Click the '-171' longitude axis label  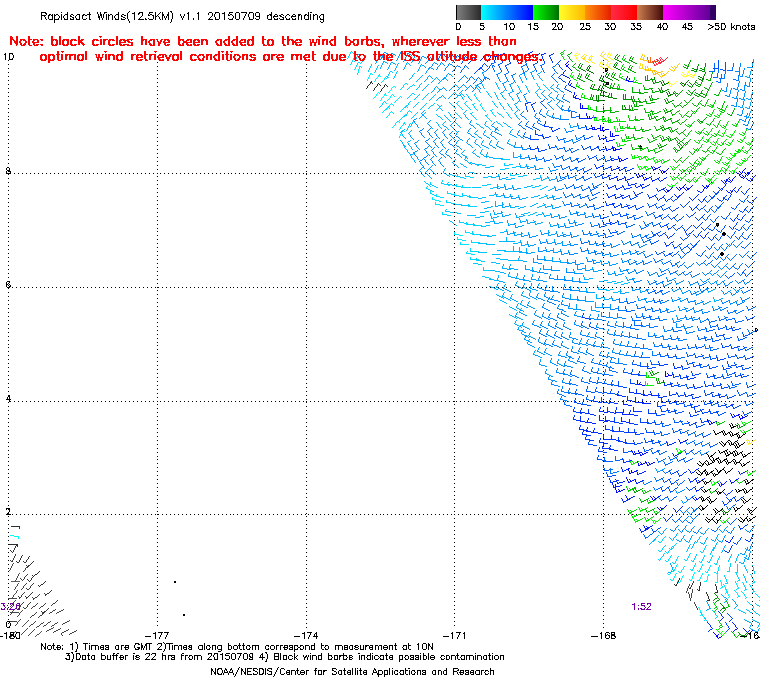(455, 635)
